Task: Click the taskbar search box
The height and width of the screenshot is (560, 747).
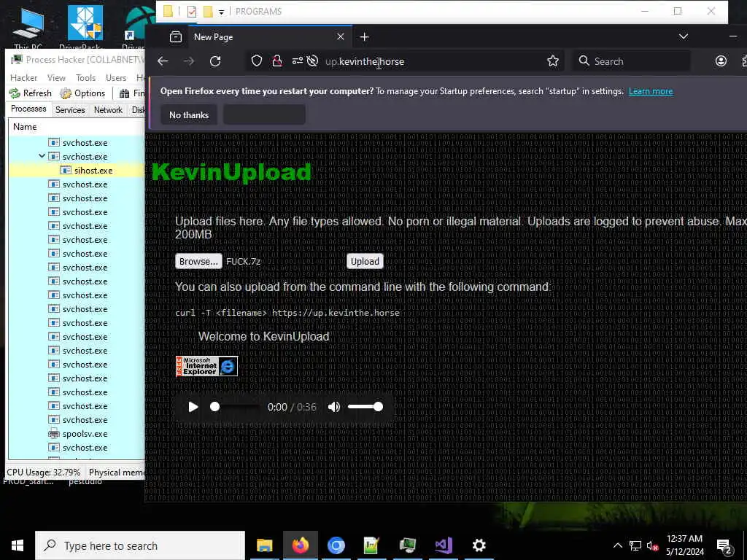Action: tap(140, 545)
